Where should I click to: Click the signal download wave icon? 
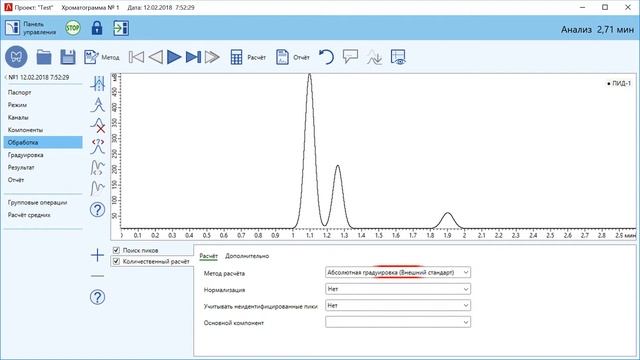pos(374,57)
